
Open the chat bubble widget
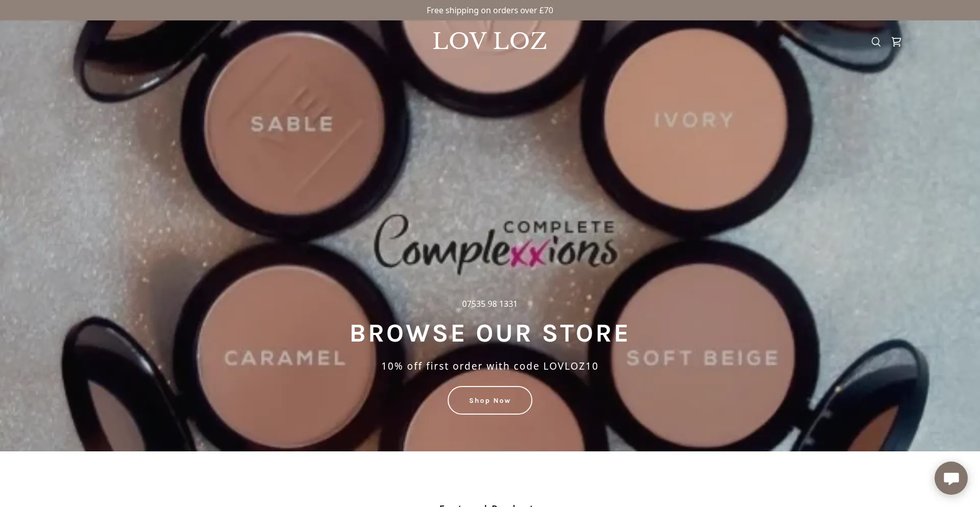click(951, 478)
